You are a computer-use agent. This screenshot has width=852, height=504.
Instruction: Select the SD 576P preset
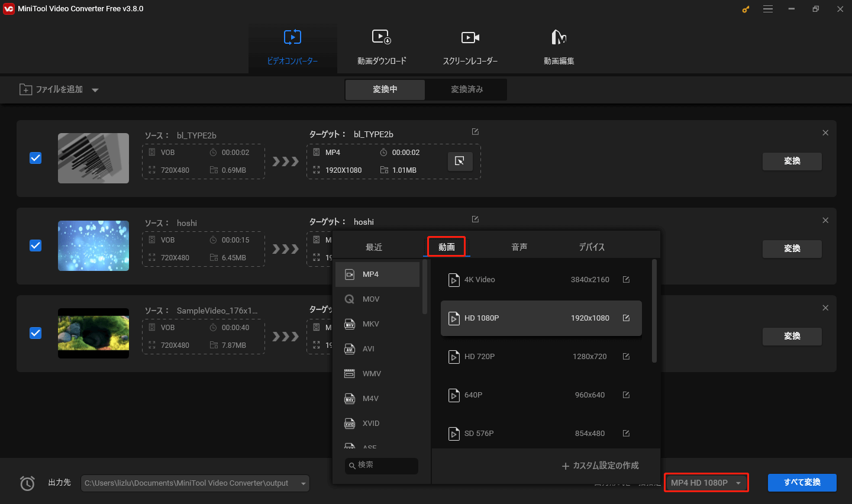click(541, 434)
